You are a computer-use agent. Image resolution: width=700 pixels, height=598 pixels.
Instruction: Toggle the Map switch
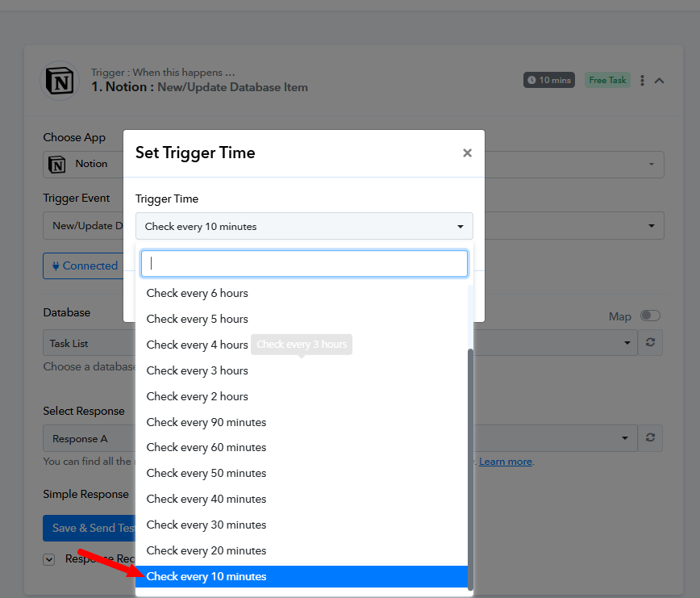click(x=650, y=316)
